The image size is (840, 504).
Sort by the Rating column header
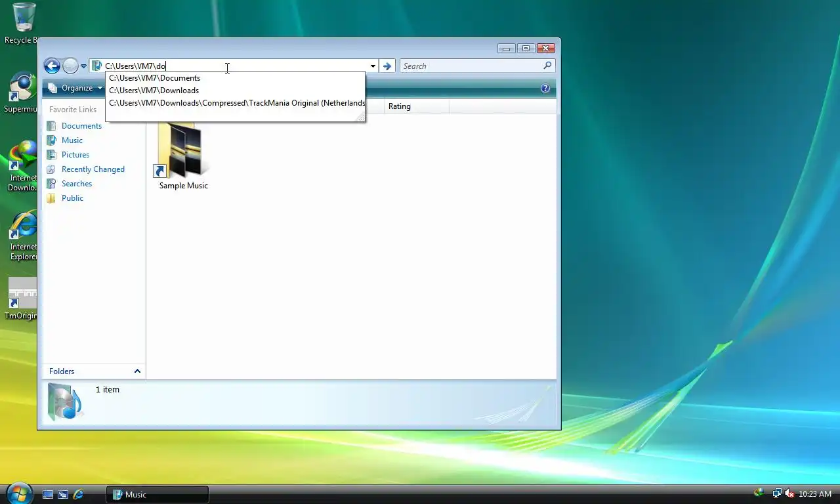click(417, 106)
